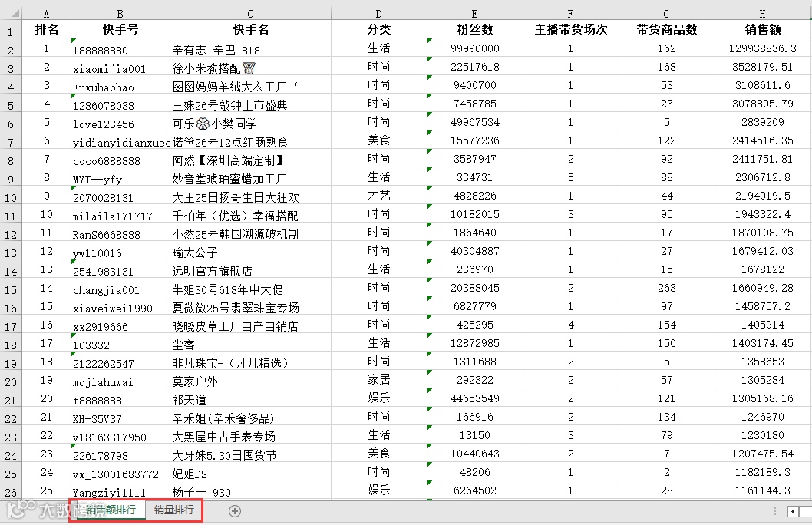The width and height of the screenshot is (812, 525).
Task: Select the xiaomijia001 cell
Action: coord(120,67)
